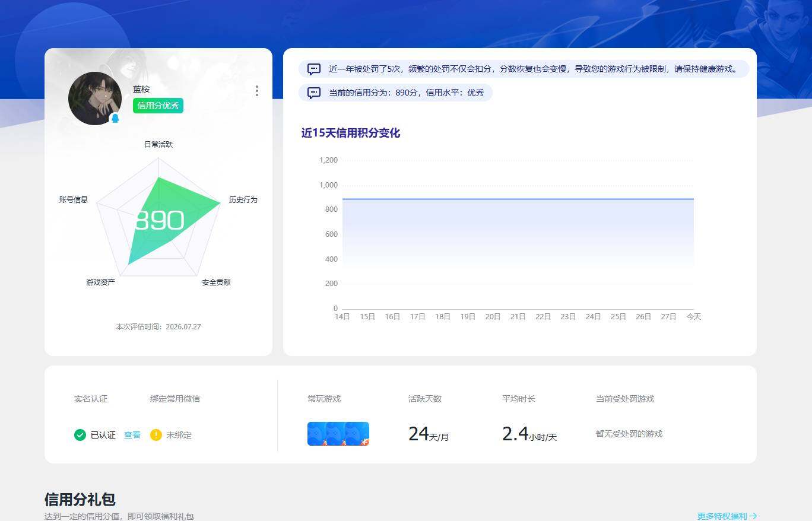Click the 近15天信用积分变化 chart title
The width and height of the screenshot is (812, 521).
point(351,133)
